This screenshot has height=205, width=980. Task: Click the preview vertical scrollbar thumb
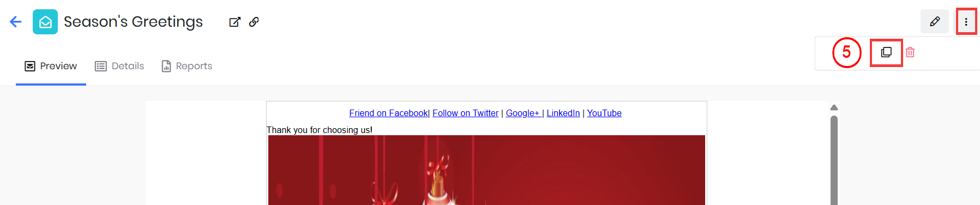pyautogui.click(x=834, y=160)
